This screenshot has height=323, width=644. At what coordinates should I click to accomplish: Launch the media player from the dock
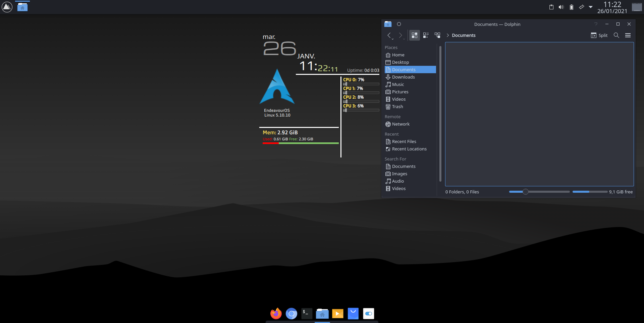click(x=338, y=314)
